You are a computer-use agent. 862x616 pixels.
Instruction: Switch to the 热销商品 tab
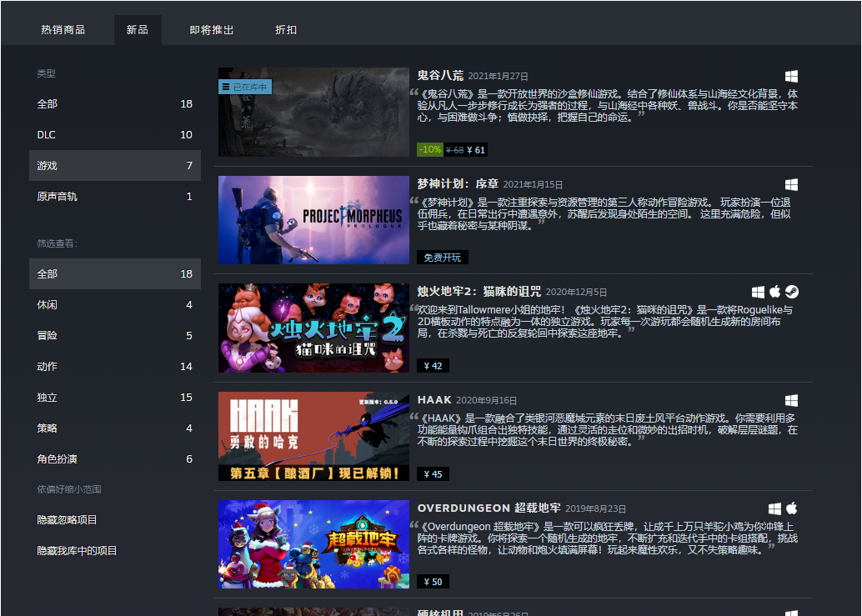click(63, 30)
